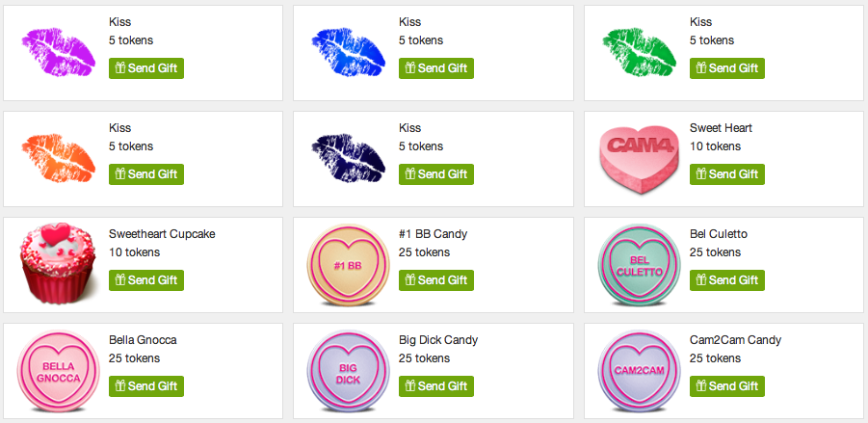Pick the orange Kiss lips icon
The image size is (868, 423).
pyautogui.click(x=58, y=158)
